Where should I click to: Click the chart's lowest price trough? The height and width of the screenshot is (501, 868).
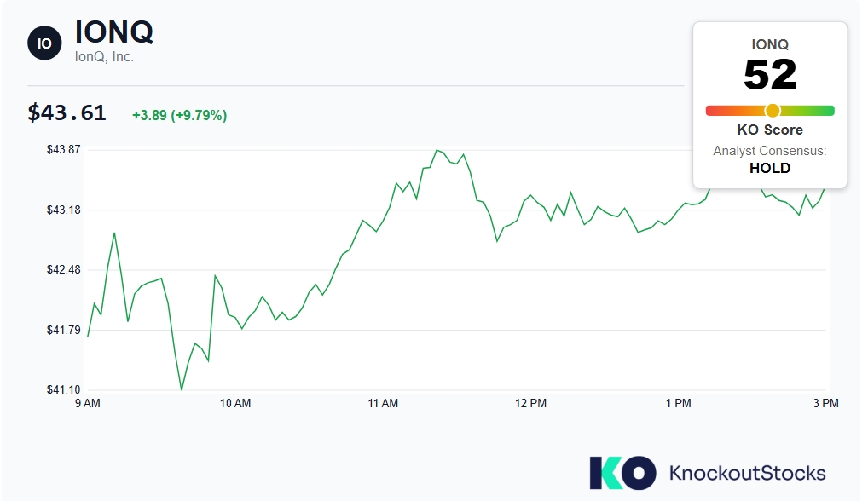(182, 389)
